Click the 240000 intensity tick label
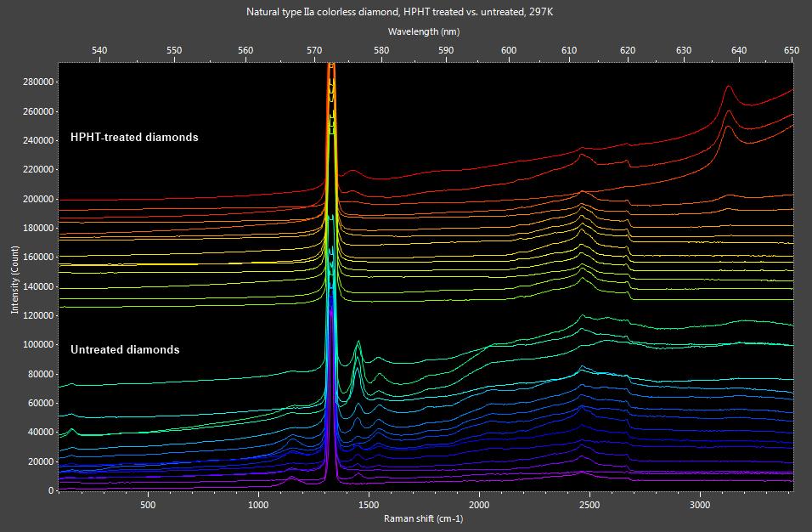Image resolution: width=812 pixels, height=532 pixels. click(38, 140)
